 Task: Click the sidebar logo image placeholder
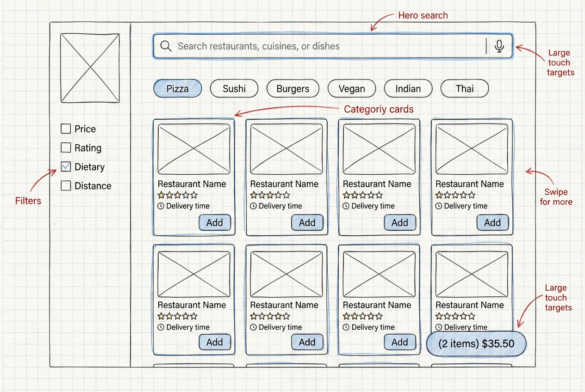pos(90,68)
